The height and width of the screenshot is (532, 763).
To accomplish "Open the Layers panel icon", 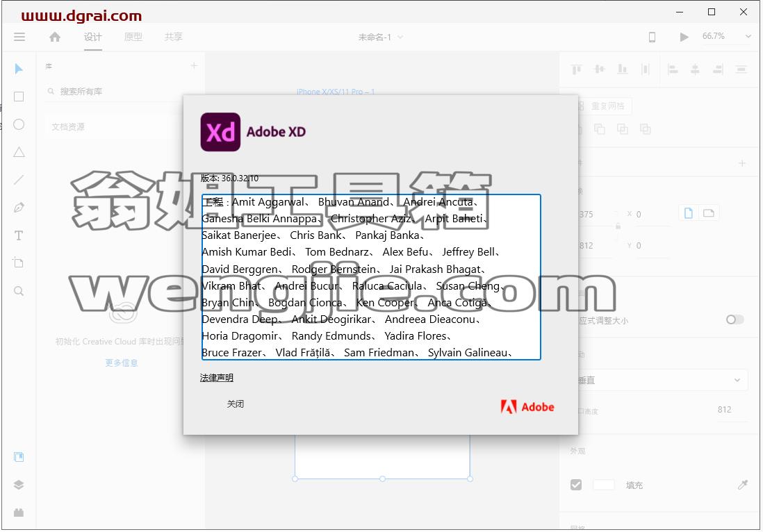I will click(19, 485).
